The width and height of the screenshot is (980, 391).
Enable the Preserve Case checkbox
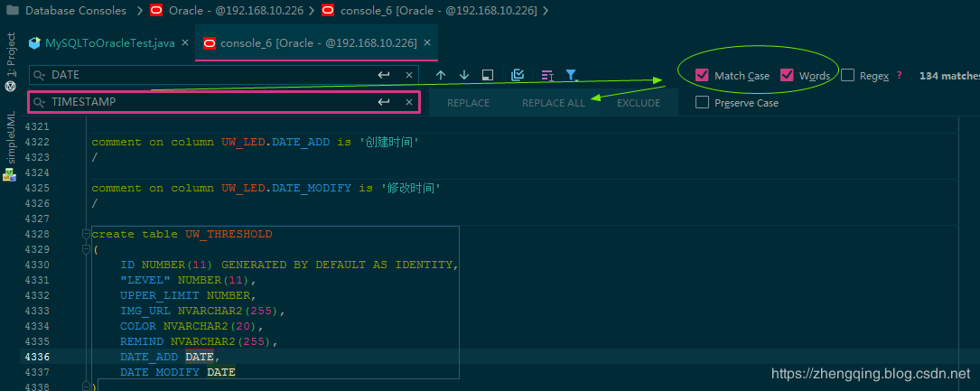[x=703, y=102]
